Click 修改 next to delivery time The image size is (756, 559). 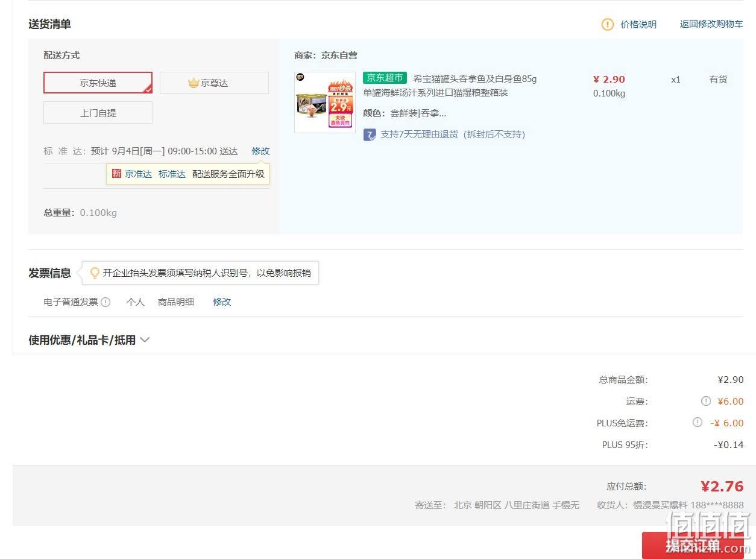click(260, 151)
